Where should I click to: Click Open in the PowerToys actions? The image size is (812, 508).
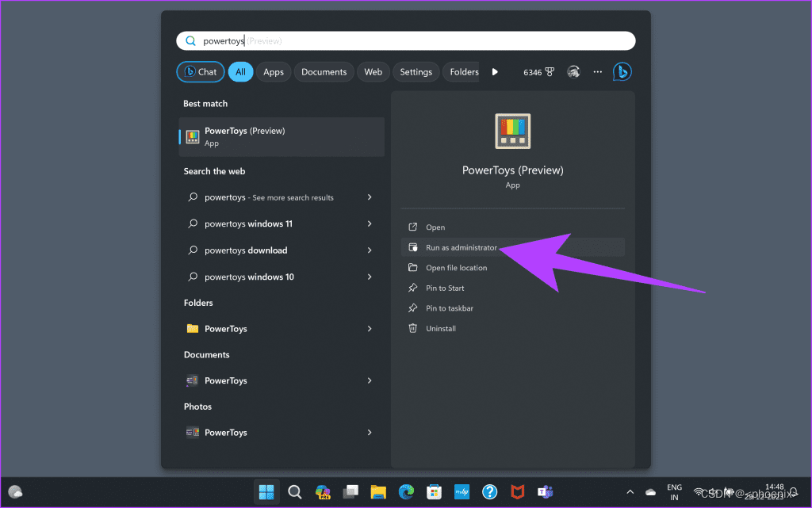[513, 227]
